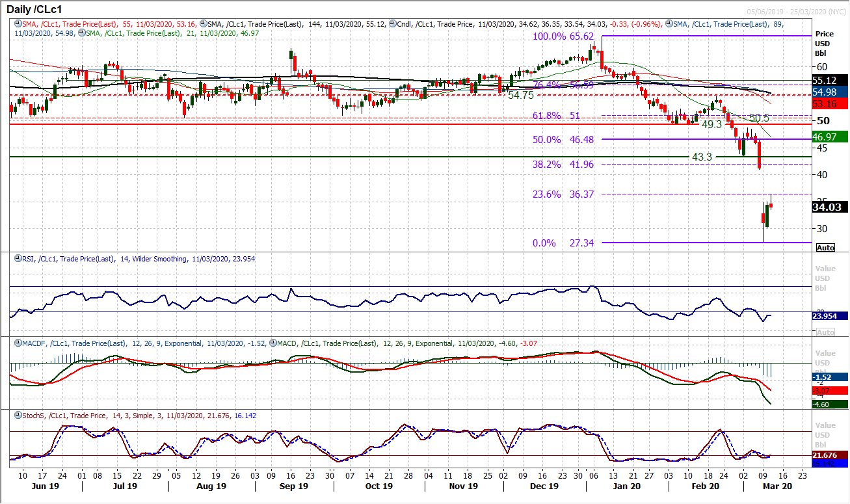Toggle Auto scaling on price axis
This screenshot has height=504, width=850.
825,248
